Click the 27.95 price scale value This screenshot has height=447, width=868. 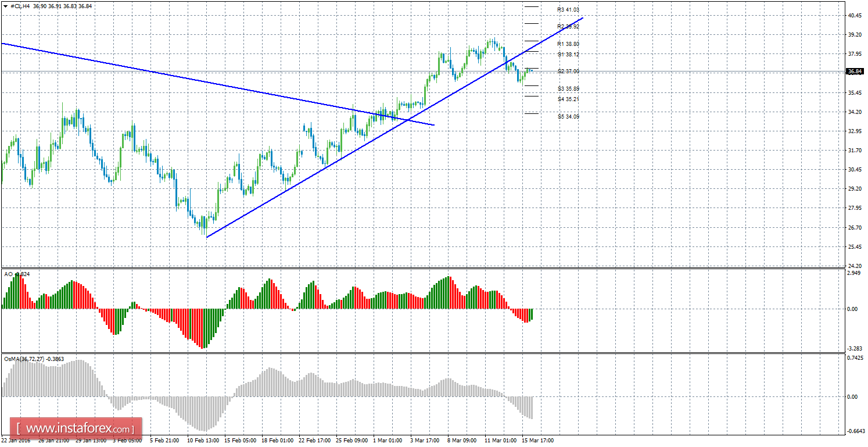(855, 208)
